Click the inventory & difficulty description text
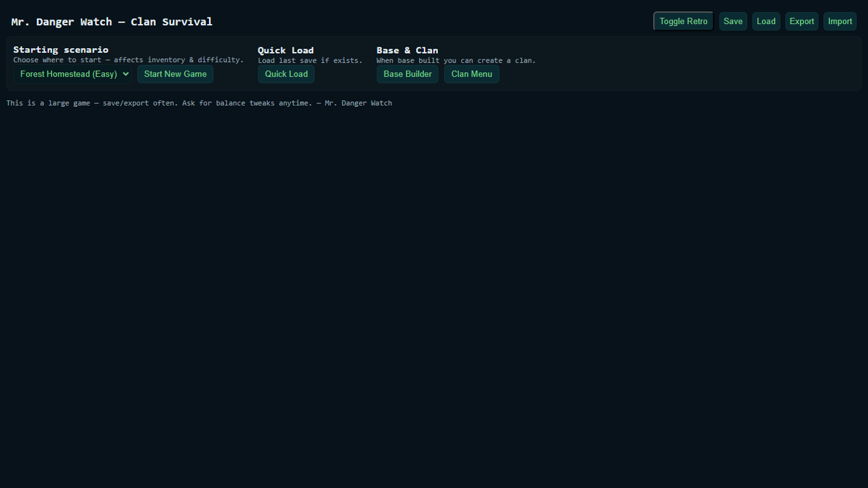Screen dimensions: 868x488 coord(131,59)
